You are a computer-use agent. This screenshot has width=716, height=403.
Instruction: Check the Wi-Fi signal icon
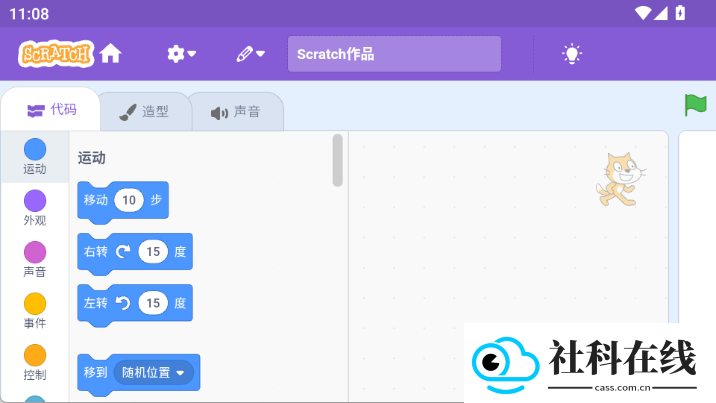point(643,13)
